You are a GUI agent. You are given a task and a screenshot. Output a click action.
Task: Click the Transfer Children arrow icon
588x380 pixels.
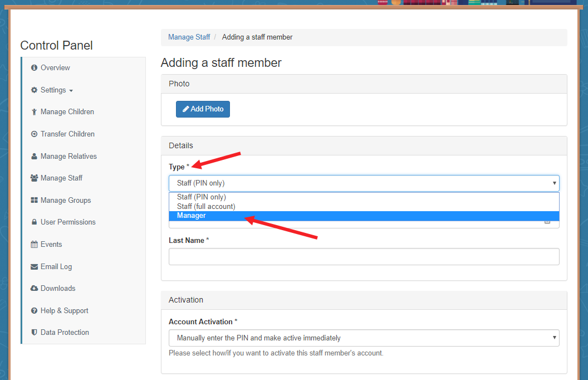tap(34, 134)
